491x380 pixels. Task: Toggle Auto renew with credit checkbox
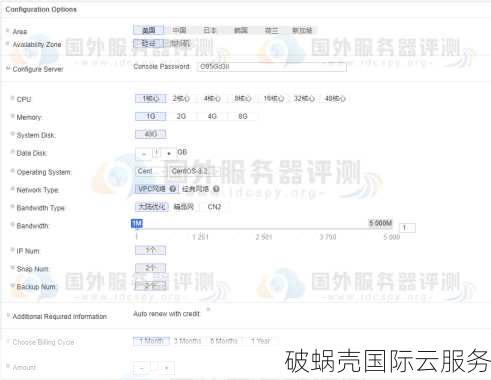coord(208,310)
